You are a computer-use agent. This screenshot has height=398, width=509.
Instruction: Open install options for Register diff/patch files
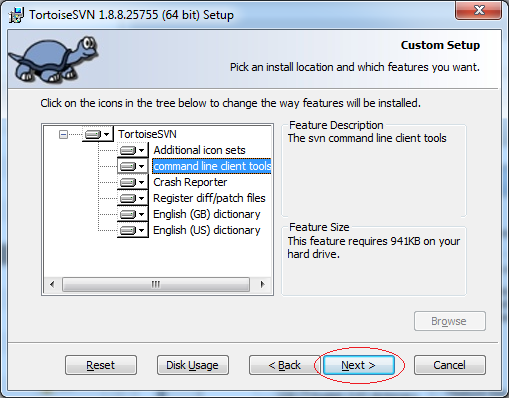coord(133,198)
